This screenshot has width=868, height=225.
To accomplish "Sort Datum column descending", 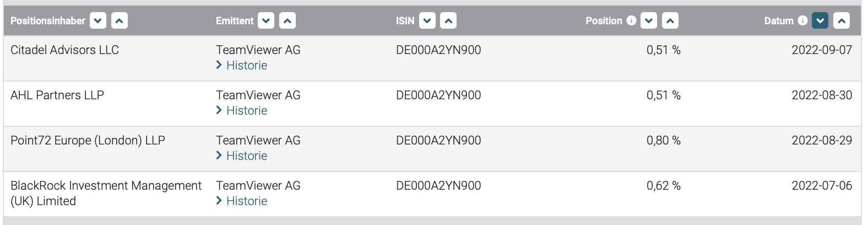I will 820,21.
